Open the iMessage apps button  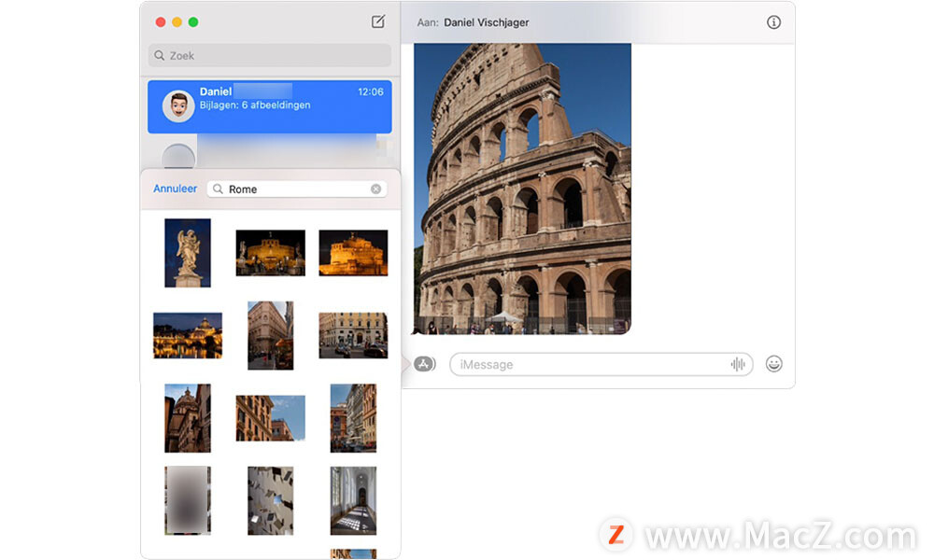point(425,364)
